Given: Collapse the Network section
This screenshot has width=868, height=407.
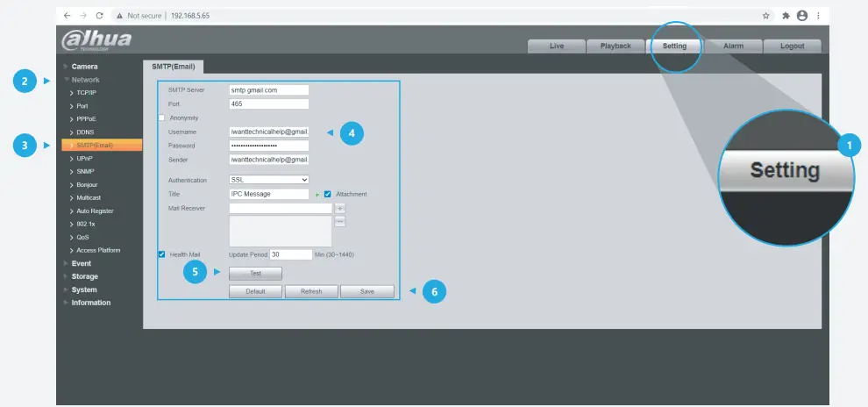Looking at the screenshot, I should (x=85, y=80).
